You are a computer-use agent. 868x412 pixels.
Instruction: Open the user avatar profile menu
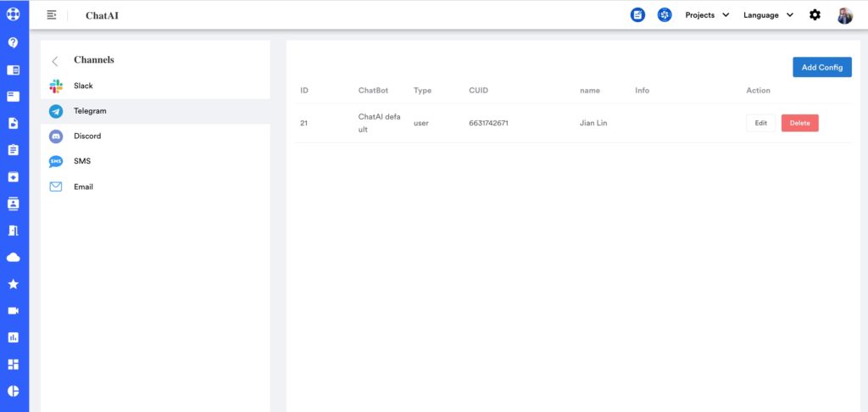point(845,15)
